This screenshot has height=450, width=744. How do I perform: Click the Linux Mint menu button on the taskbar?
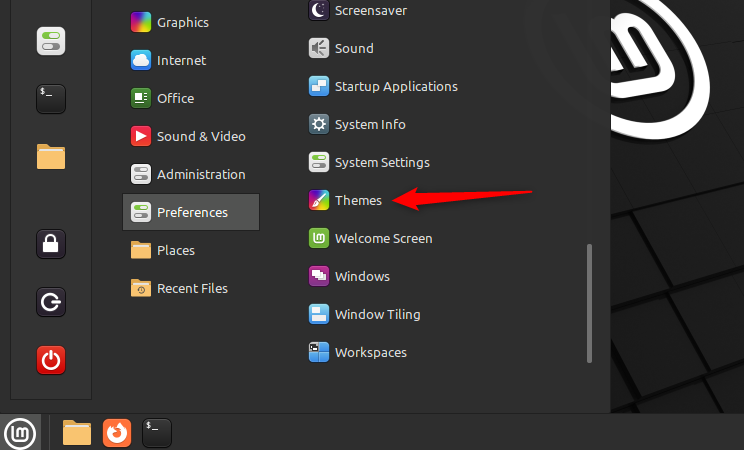20,432
